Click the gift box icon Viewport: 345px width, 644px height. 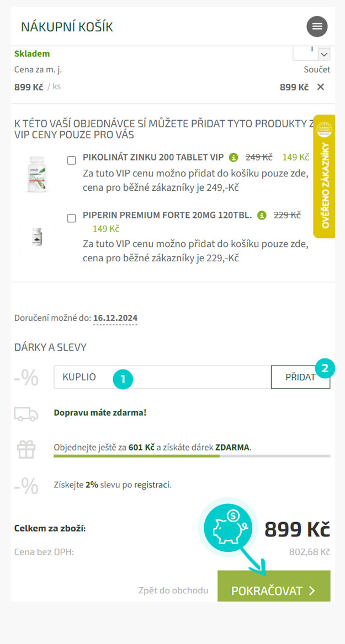(26, 449)
